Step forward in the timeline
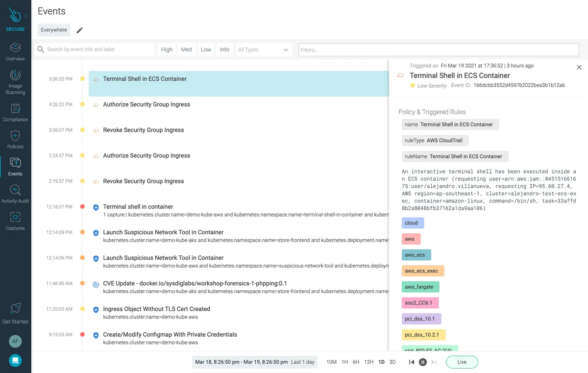 (434, 362)
